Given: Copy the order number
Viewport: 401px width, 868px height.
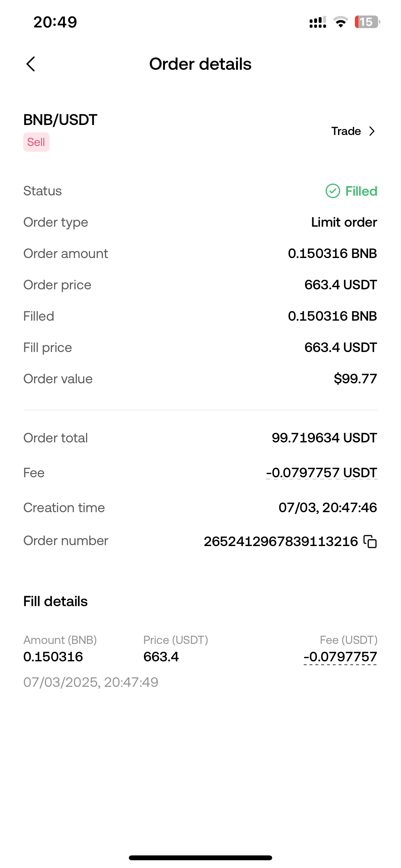Looking at the screenshot, I should click(370, 542).
